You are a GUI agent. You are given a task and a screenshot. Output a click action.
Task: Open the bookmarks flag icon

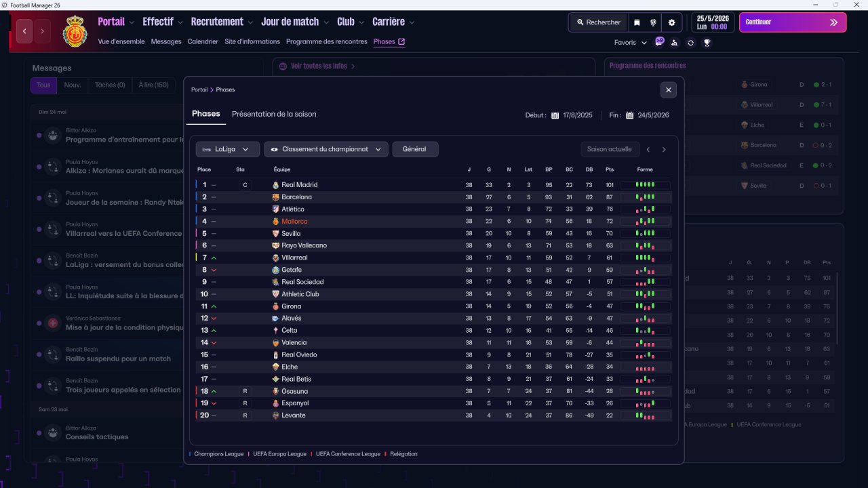(637, 22)
